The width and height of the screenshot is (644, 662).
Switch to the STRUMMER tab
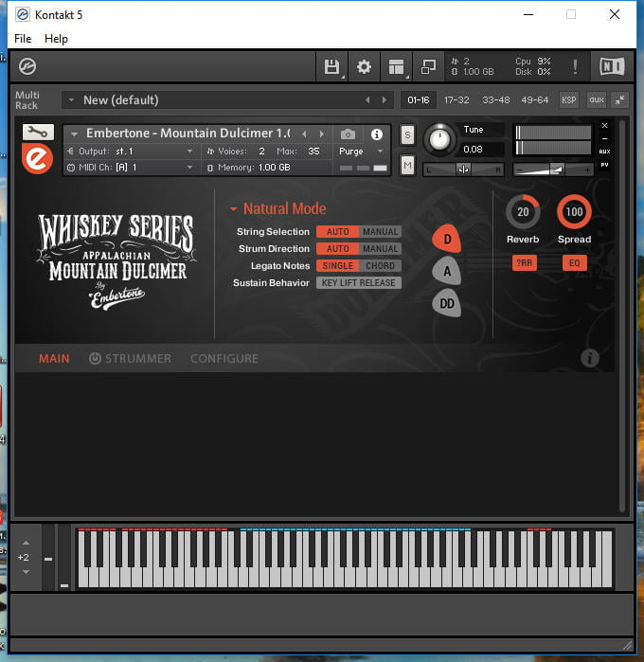coord(138,358)
